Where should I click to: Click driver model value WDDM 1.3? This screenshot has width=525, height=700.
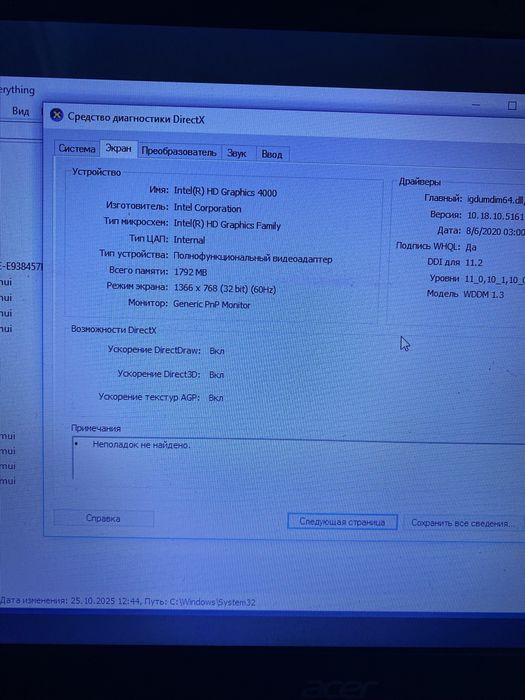[483, 295]
